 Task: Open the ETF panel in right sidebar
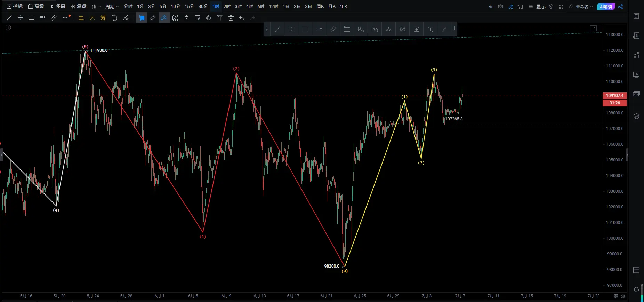pos(636,94)
